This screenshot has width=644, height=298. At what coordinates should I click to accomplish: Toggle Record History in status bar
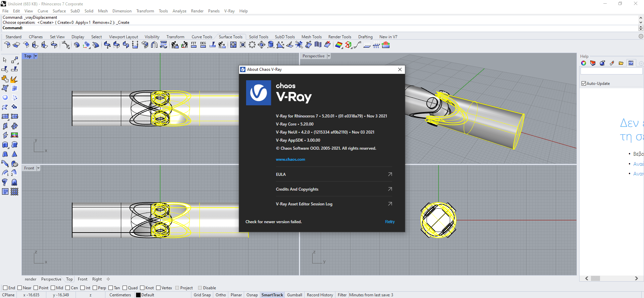pyautogui.click(x=320, y=295)
